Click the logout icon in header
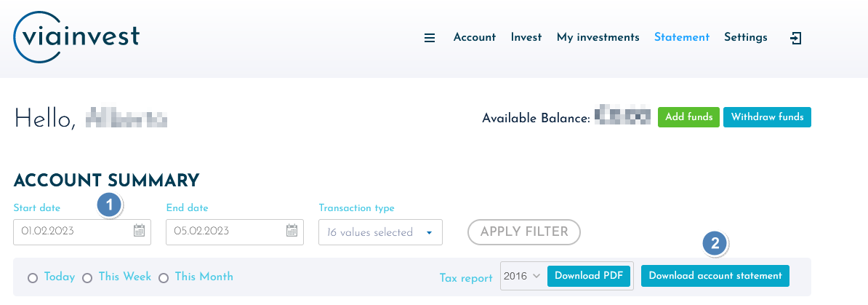Viewport: 868px width, 305px height. 795,38
